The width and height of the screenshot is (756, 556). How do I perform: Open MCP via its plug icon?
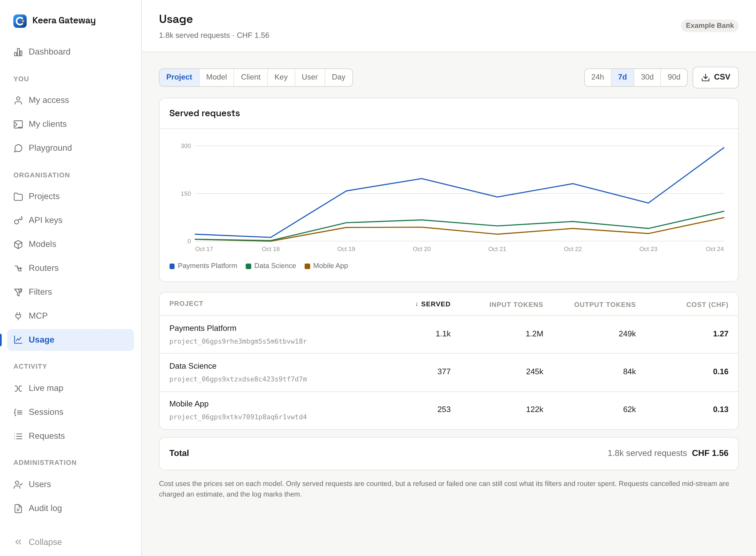(18, 316)
